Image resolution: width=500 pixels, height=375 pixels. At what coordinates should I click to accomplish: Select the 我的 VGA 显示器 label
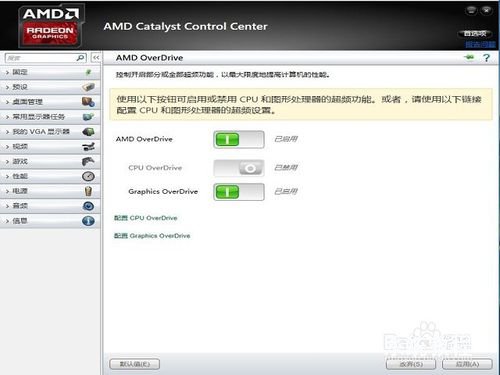(x=41, y=132)
